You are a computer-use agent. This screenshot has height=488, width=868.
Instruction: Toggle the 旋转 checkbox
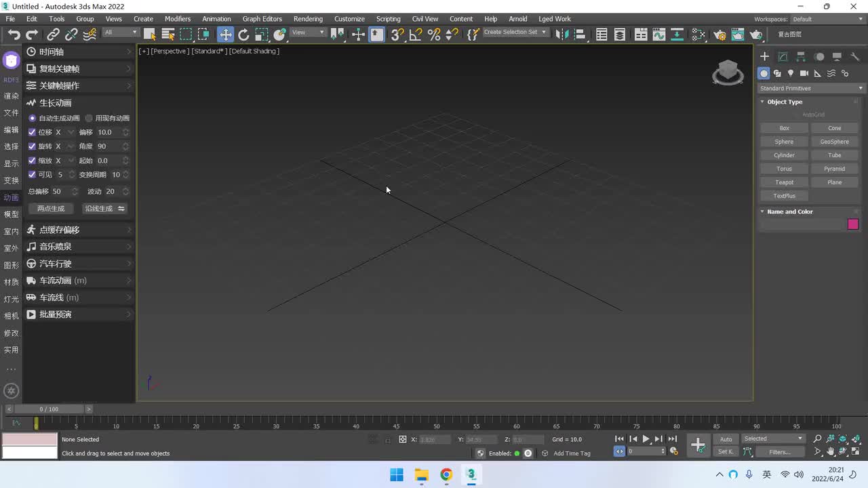[32, 146]
